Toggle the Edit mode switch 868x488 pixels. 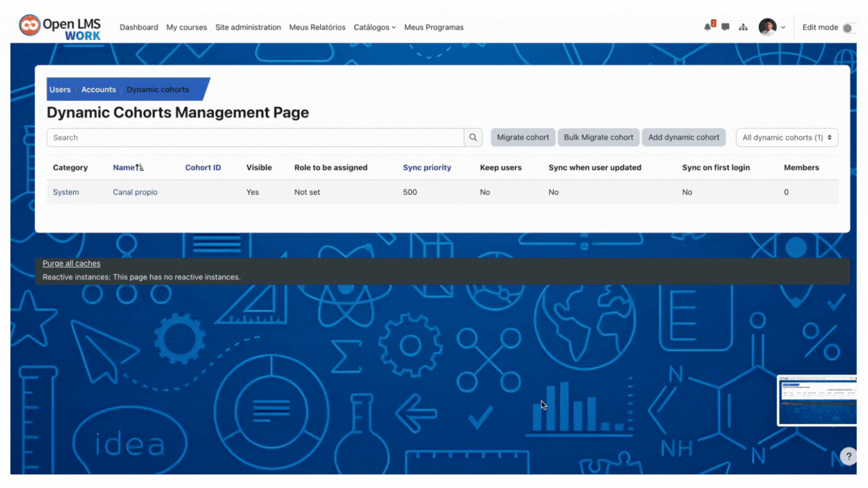coord(848,28)
